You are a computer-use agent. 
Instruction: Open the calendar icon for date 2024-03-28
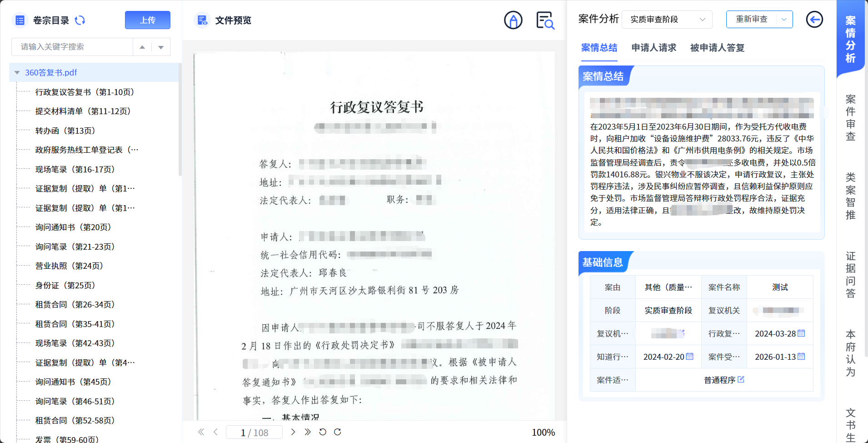(801, 333)
